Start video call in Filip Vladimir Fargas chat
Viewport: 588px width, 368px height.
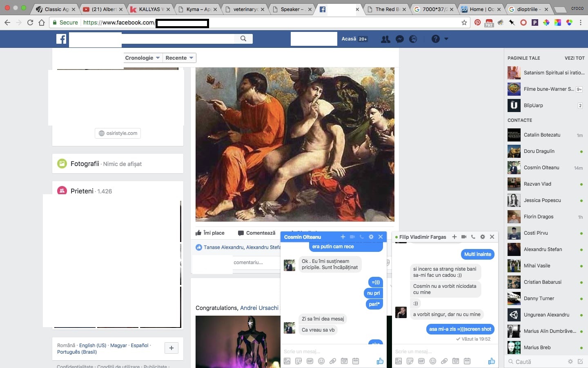click(464, 237)
